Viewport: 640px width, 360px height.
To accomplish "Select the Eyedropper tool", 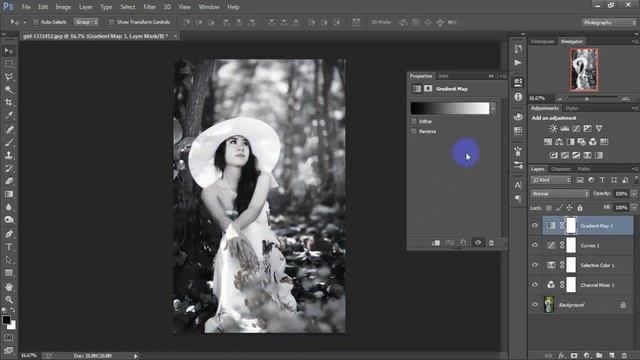I will pos(9,116).
